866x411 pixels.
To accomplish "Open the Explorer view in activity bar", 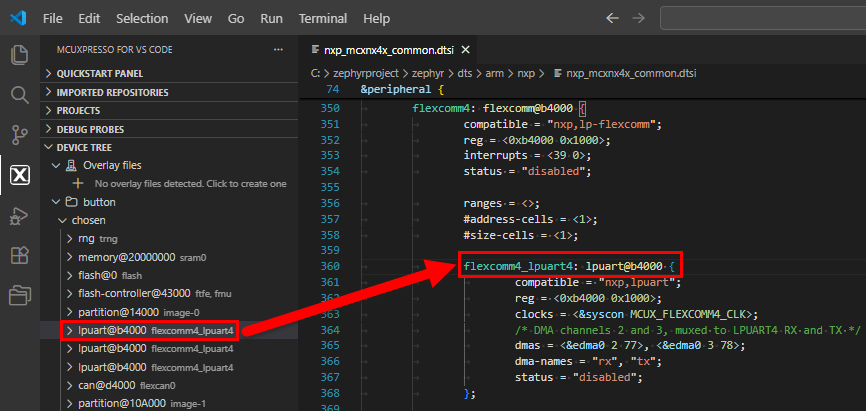I will 19,55.
